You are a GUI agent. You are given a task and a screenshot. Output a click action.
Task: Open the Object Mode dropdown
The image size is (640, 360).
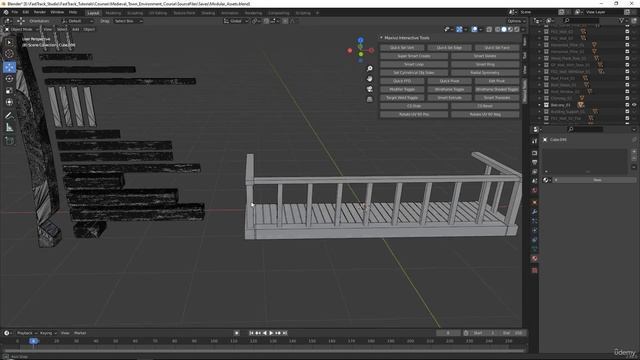(x=22, y=29)
